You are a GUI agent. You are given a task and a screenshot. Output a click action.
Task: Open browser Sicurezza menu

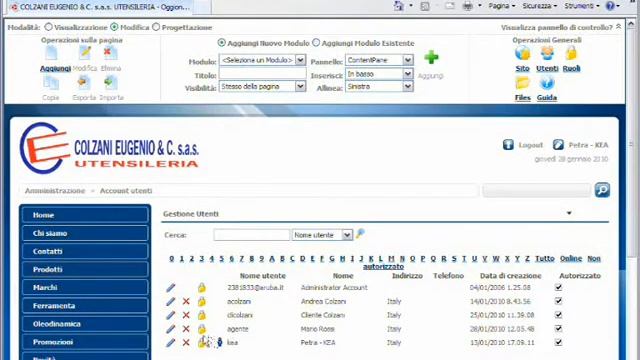coord(540,6)
